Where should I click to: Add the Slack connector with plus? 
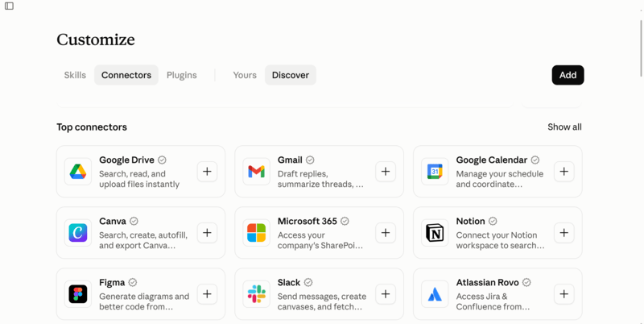point(386,294)
